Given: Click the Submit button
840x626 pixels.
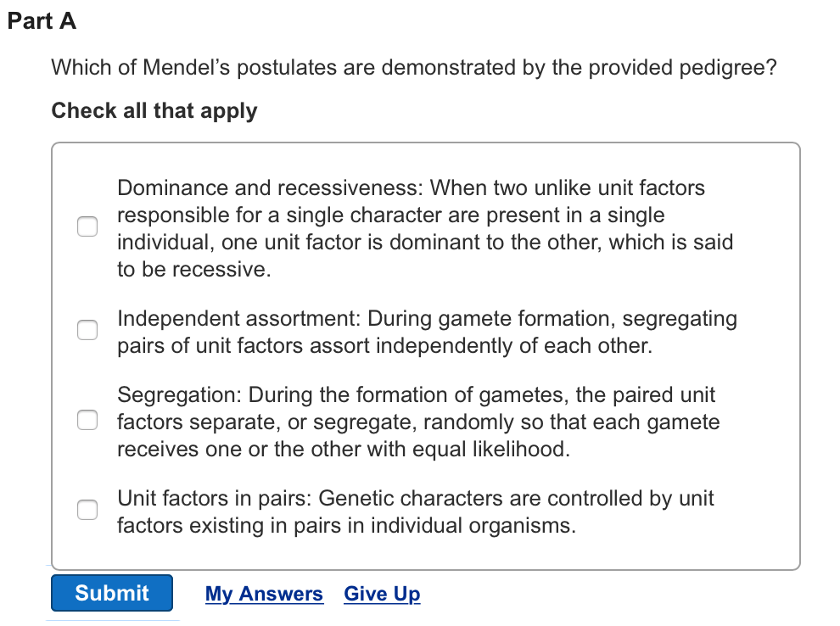Looking at the screenshot, I should click(111, 593).
